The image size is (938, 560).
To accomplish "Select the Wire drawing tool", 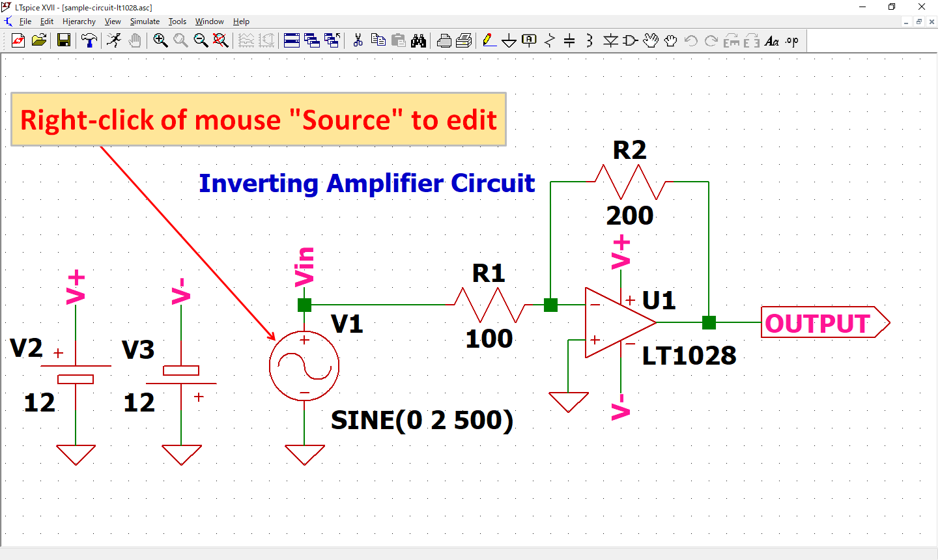I will point(490,40).
